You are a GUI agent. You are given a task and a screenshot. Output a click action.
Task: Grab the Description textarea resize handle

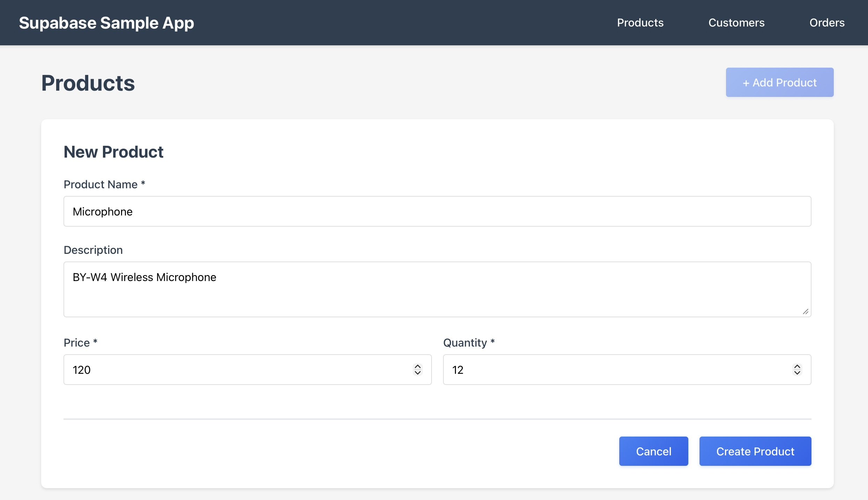coord(805,311)
